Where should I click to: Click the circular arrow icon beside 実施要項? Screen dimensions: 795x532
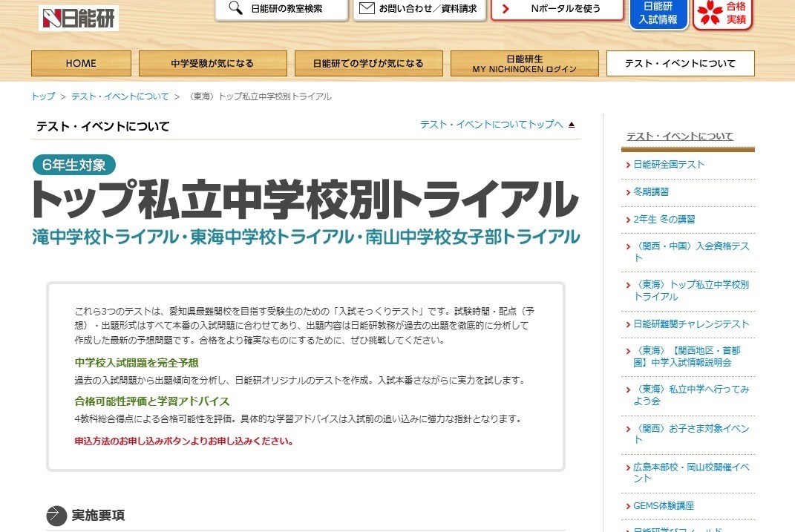click(53, 512)
